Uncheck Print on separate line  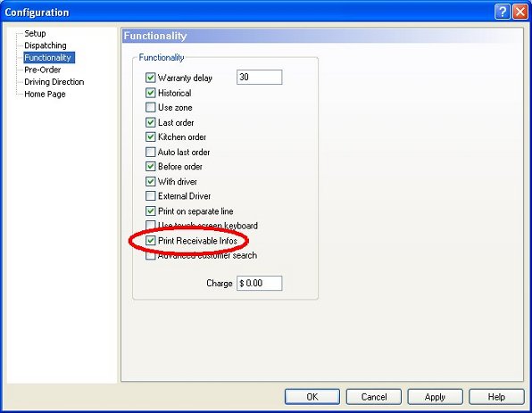(x=150, y=211)
